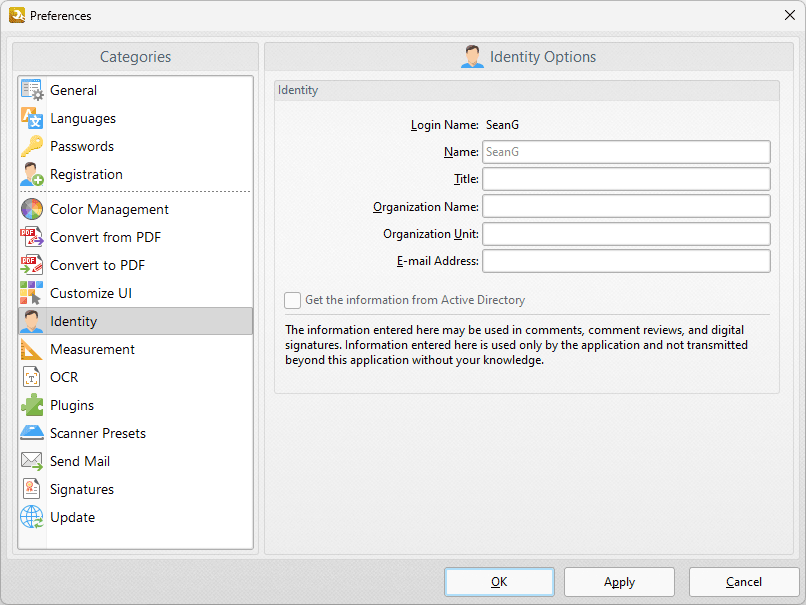Click the OCR document icon
This screenshot has height=605, width=806.
32,377
